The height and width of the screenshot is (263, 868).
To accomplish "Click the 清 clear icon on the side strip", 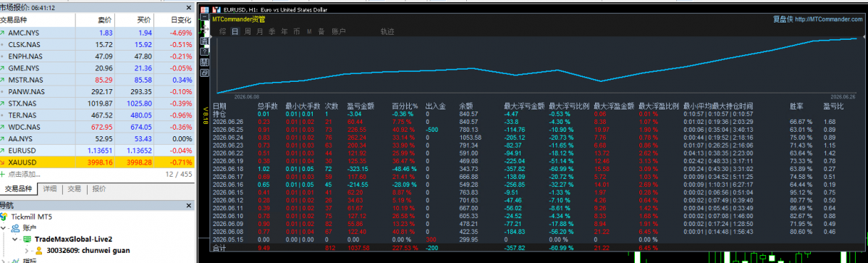I will coord(204,41).
